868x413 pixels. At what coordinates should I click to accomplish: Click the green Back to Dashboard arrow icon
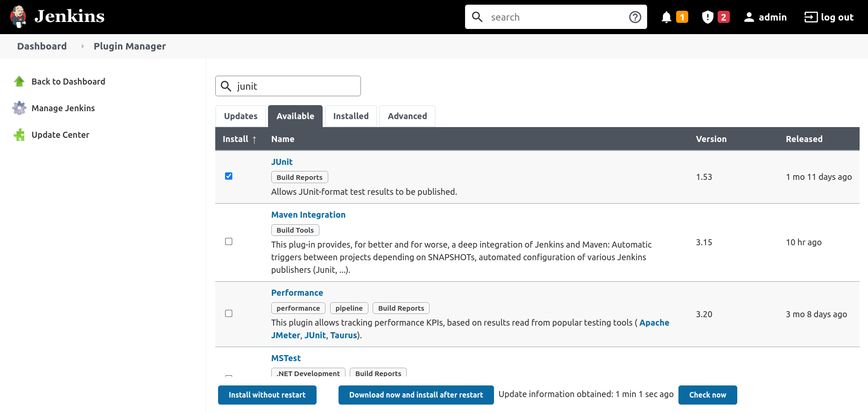click(x=19, y=82)
